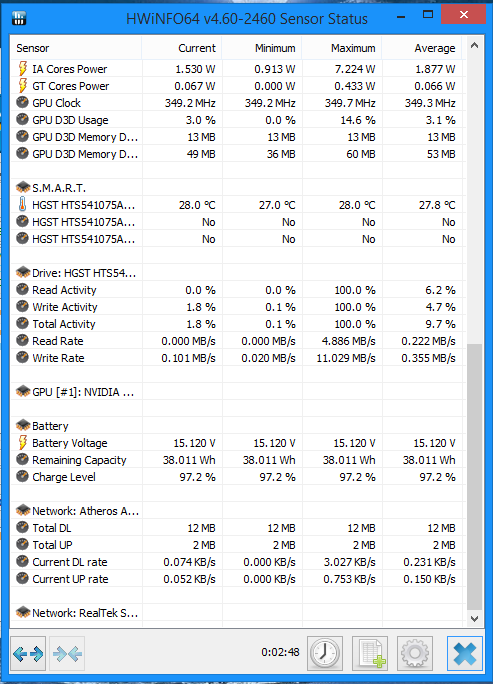Select the HGST temperature thermometer icon

pos(22,205)
